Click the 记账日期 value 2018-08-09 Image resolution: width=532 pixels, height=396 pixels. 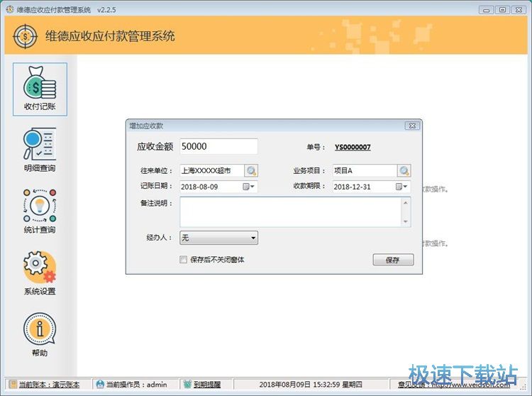click(199, 187)
